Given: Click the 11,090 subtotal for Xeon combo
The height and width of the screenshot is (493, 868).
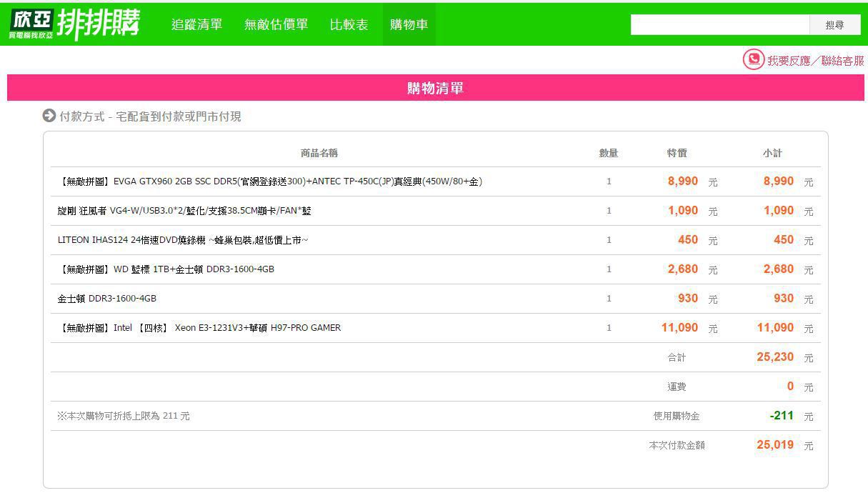Looking at the screenshot, I should (x=775, y=327).
